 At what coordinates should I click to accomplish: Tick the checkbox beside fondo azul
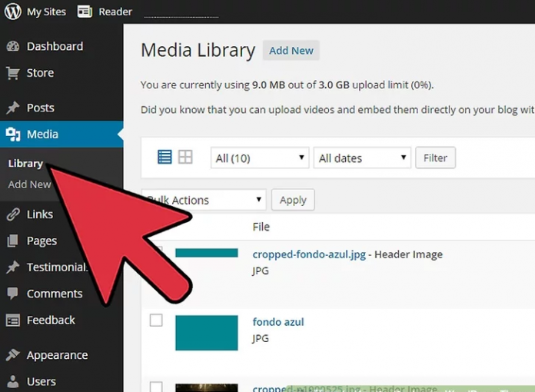click(x=156, y=321)
